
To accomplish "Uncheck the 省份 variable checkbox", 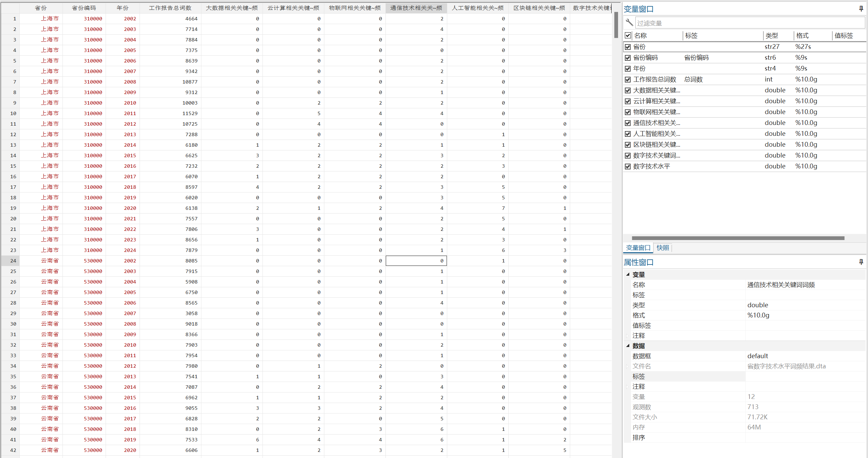I will 628,47.
